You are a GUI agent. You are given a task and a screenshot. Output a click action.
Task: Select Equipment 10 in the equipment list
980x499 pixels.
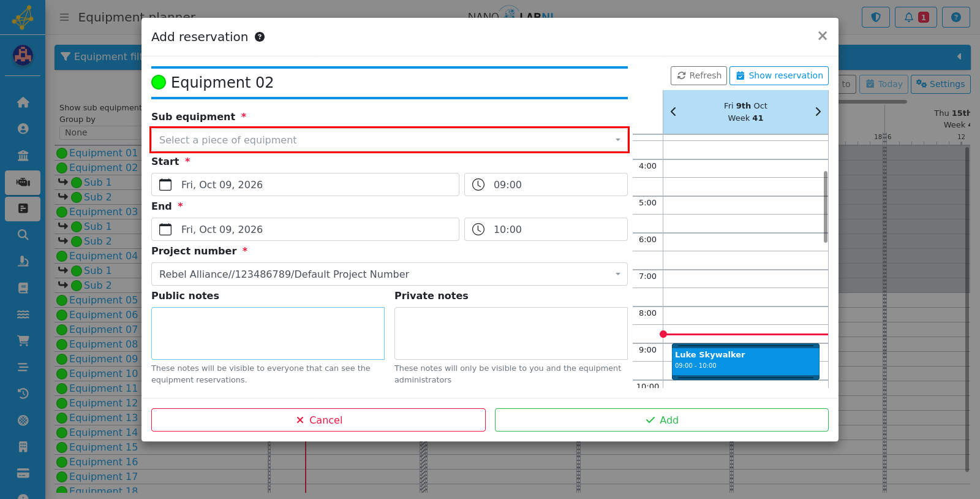tap(103, 373)
